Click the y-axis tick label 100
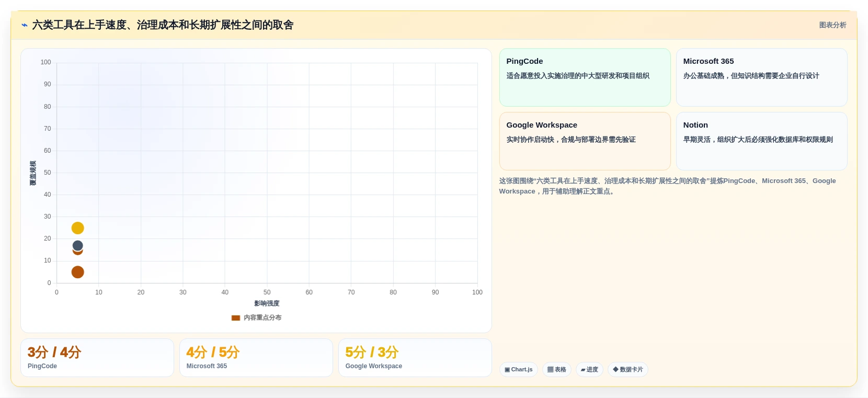The image size is (868, 398). click(x=46, y=62)
